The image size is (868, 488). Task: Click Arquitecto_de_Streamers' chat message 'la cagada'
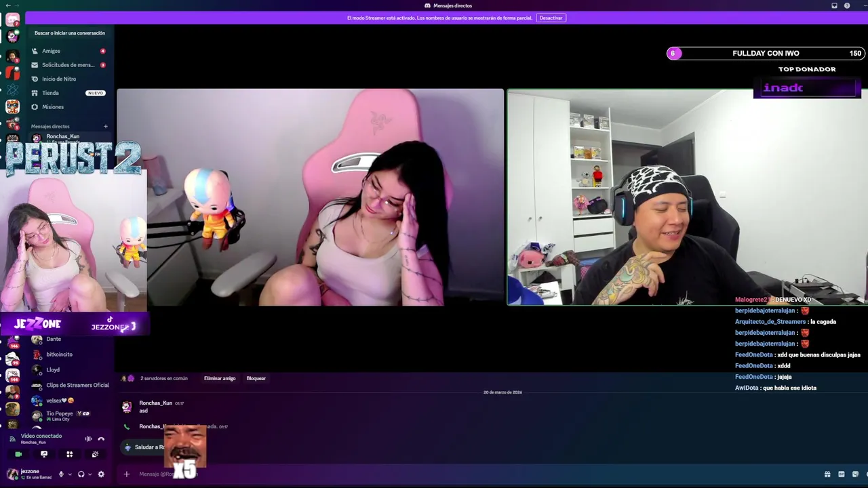click(x=785, y=322)
